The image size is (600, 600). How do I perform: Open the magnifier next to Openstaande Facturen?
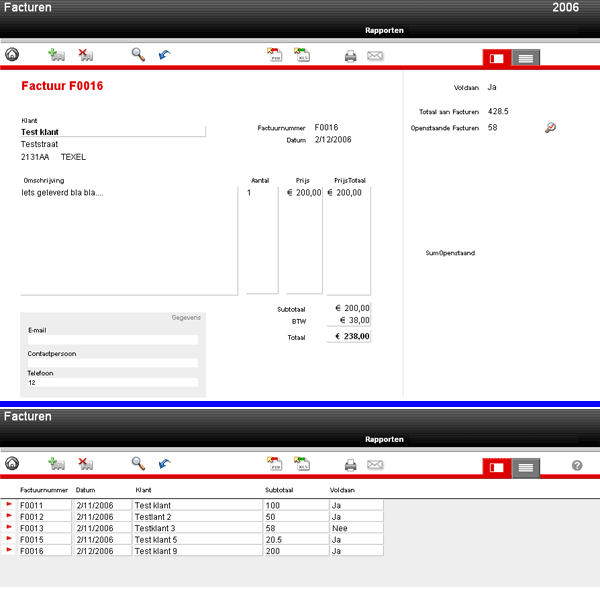550,128
